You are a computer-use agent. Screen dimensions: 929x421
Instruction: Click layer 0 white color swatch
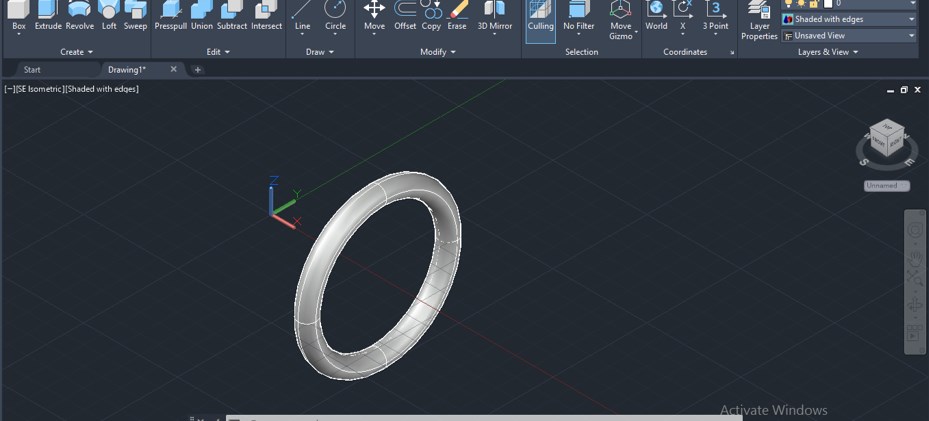pos(828,4)
